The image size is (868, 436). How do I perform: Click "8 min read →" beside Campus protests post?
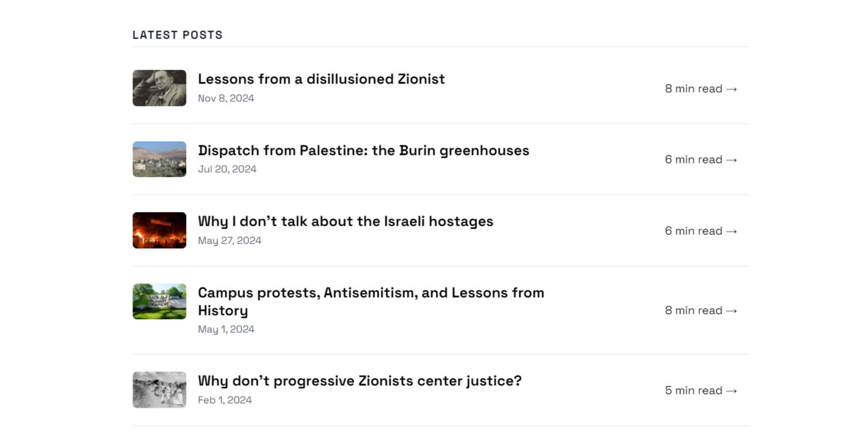(700, 310)
